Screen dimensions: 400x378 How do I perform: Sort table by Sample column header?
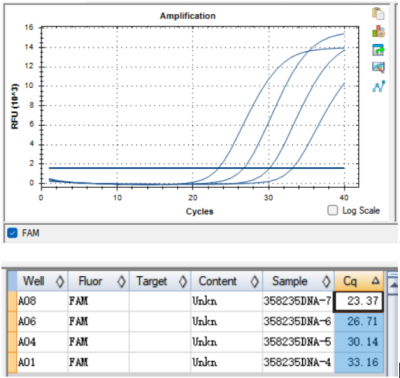[x=298, y=281]
